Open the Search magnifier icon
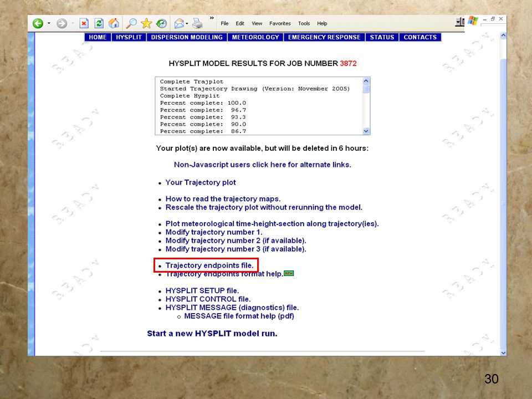The width and height of the screenshot is (532, 399). (x=131, y=23)
